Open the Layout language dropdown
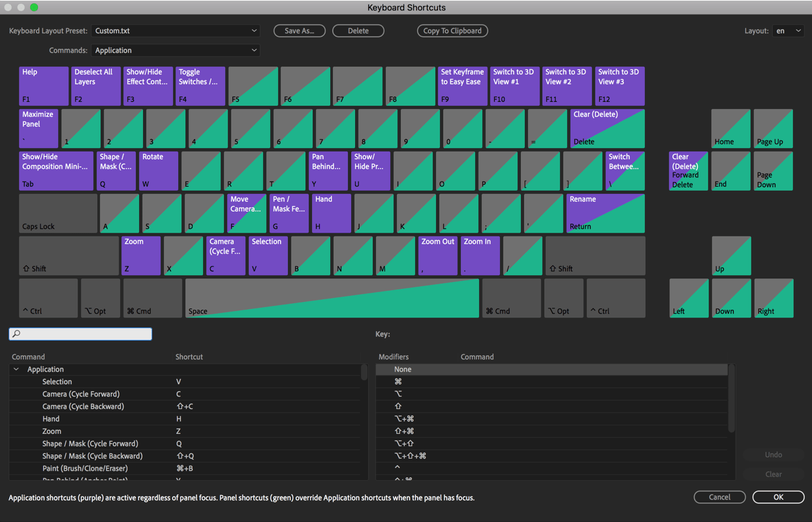The width and height of the screenshot is (812, 522). 788,31
